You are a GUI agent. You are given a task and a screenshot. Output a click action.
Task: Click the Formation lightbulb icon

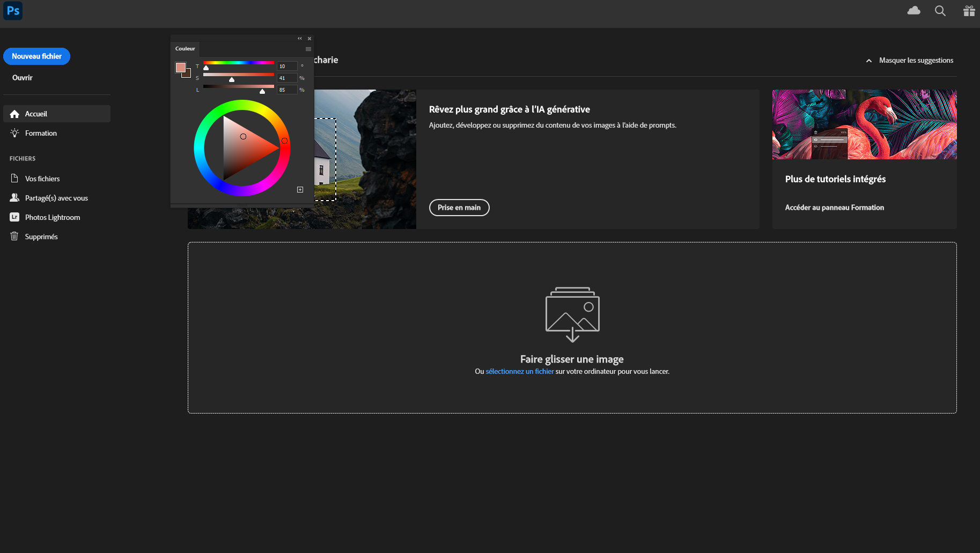pyautogui.click(x=14, y=133)
